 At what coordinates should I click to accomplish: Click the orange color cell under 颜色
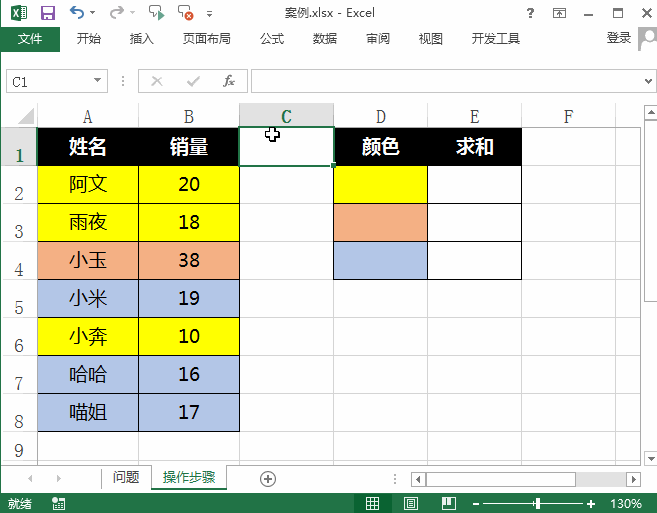(380, 223)
